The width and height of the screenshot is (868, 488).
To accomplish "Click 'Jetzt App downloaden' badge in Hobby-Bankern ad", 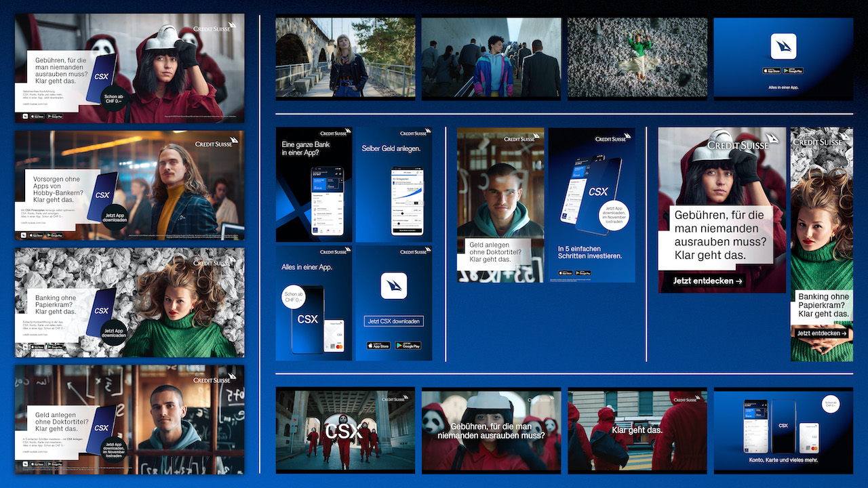I will (114, 217).
